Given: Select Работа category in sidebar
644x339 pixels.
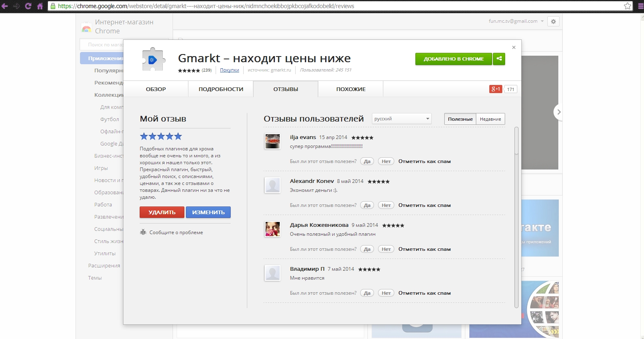Looking at the screenshot, I should pyautogui.click(x=103, y=204).
